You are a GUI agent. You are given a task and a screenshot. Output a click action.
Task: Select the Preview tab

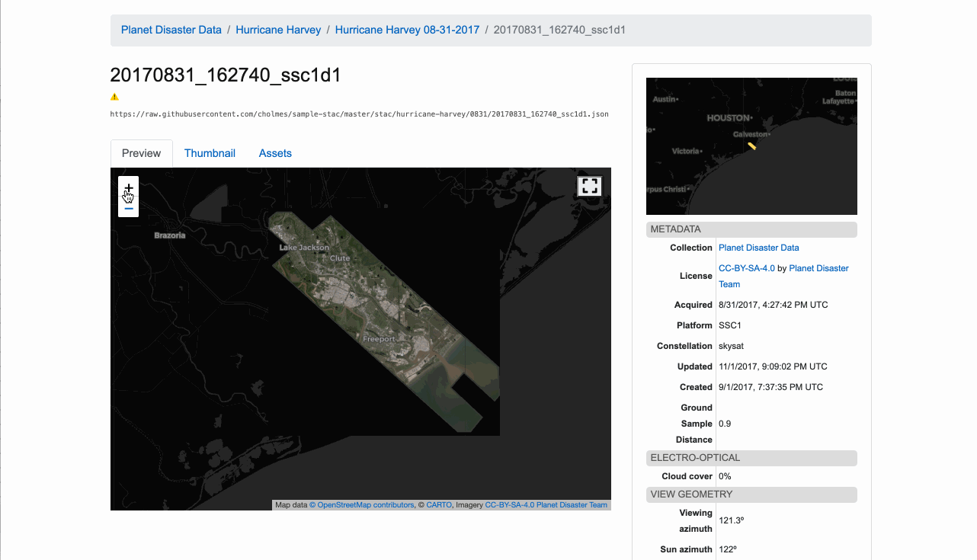click(142, 153)
